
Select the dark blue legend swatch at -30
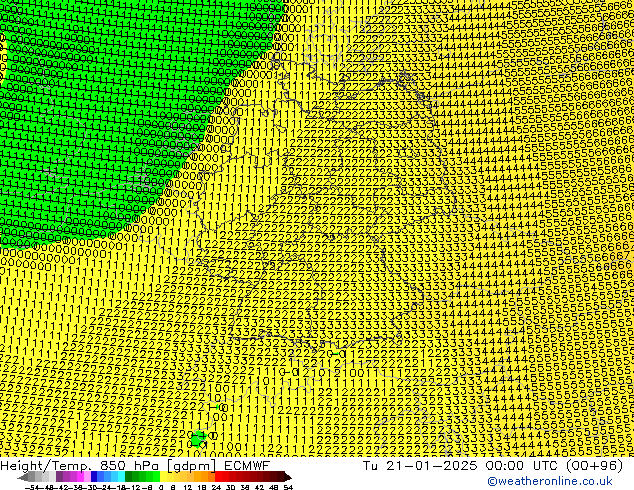94,477
